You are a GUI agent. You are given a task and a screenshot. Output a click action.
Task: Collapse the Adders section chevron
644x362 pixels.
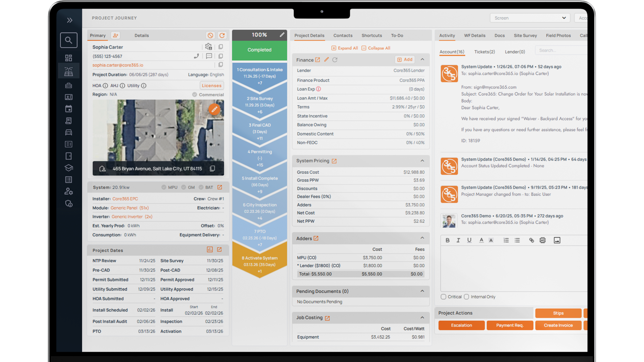pos(422,238)
